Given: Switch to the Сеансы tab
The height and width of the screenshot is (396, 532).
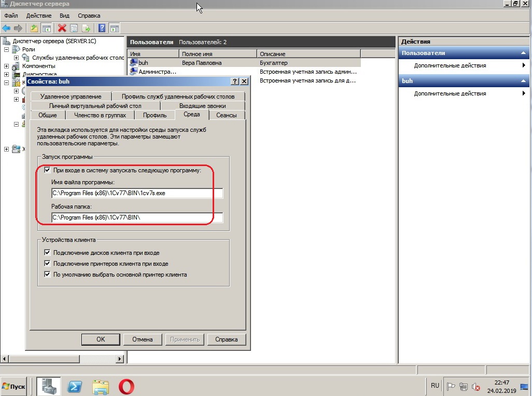Looking at the screenshot, I should point(226,115).
